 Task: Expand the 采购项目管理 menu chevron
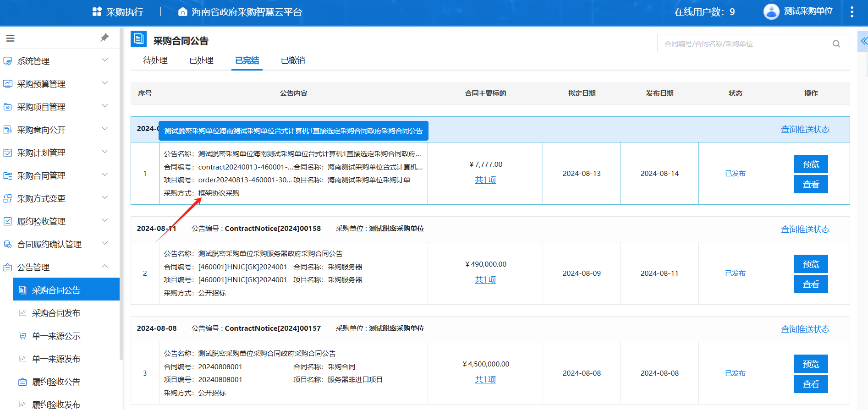(104, 106)
